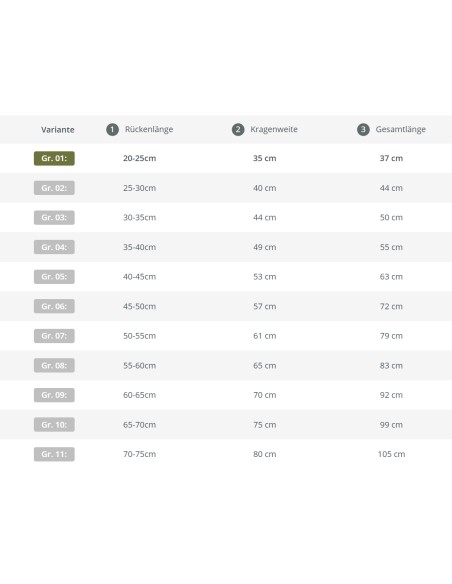Click the number 1 circle icon beside Rückenlänge
452x584 pixels.
pos(112,130)
